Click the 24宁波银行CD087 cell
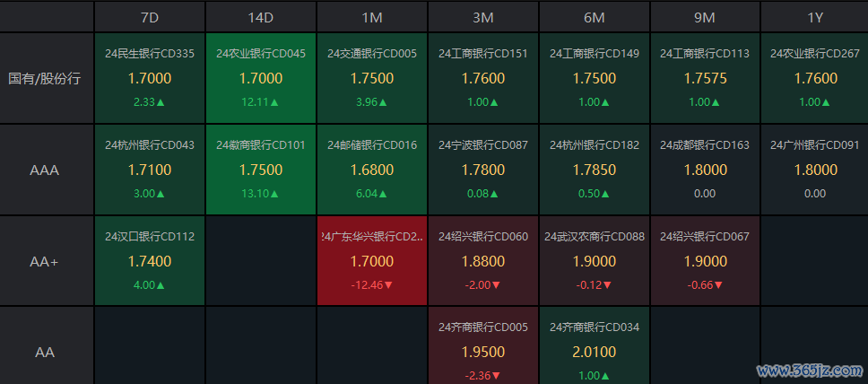Viewport: 868px width, 384px height. point(483,170)
